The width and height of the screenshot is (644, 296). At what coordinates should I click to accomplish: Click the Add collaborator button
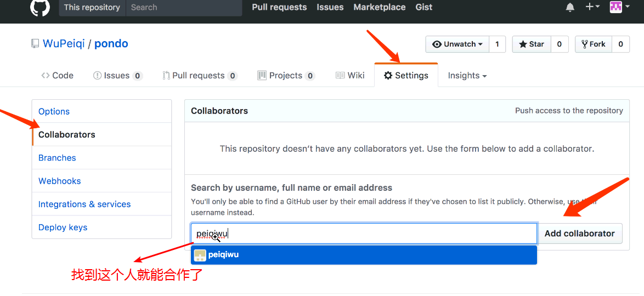[579, 234]
